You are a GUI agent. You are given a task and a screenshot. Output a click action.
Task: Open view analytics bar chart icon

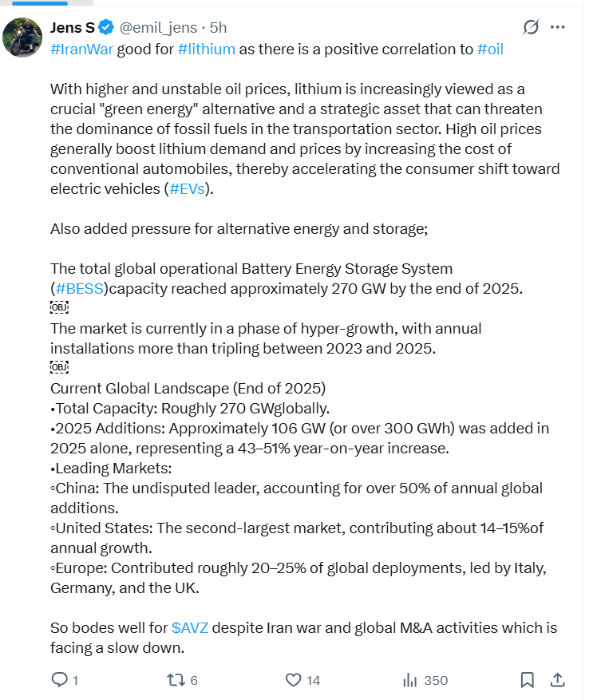coord(411,680)
